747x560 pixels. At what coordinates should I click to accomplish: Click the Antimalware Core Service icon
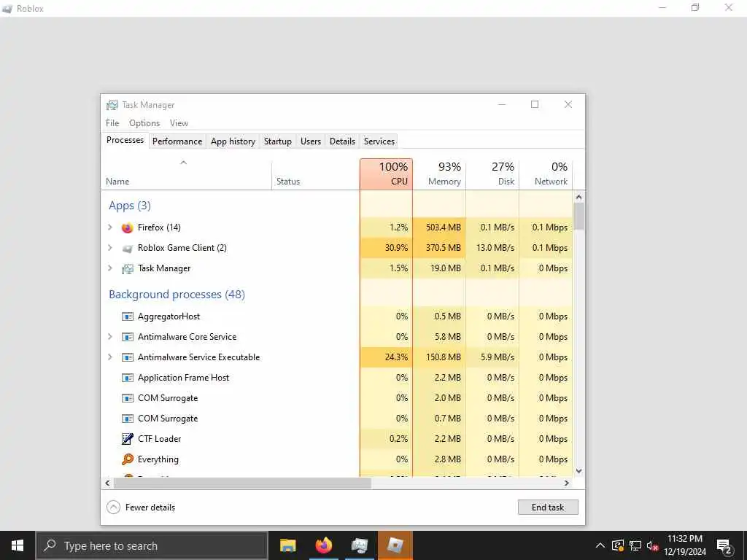[x=127, y=337]
